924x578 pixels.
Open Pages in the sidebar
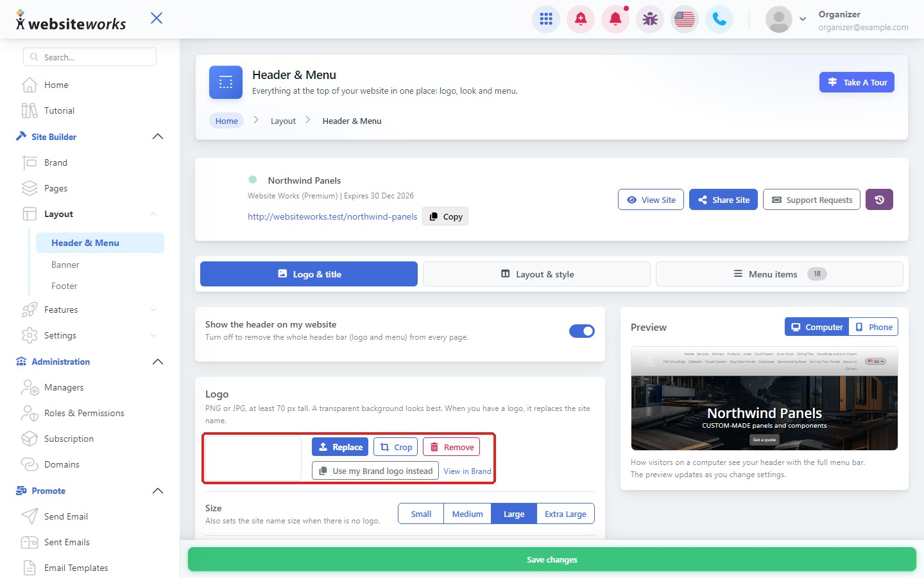(56, 188)
